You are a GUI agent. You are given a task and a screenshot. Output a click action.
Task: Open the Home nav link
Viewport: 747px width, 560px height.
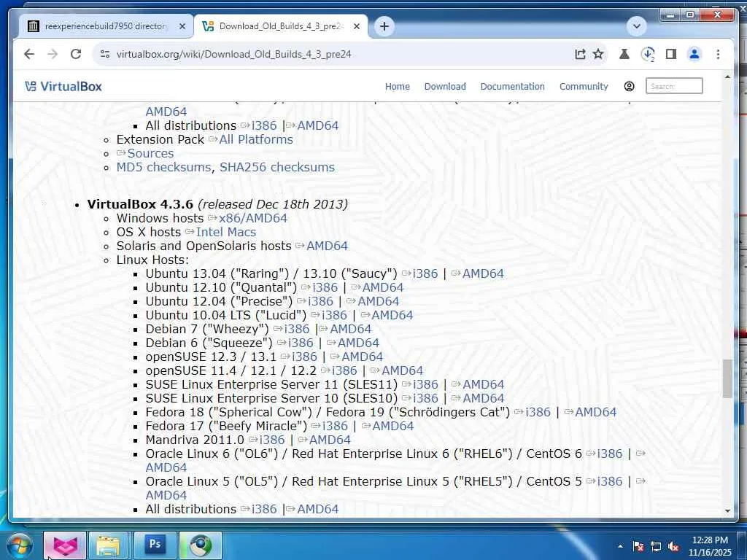(398, 86)
